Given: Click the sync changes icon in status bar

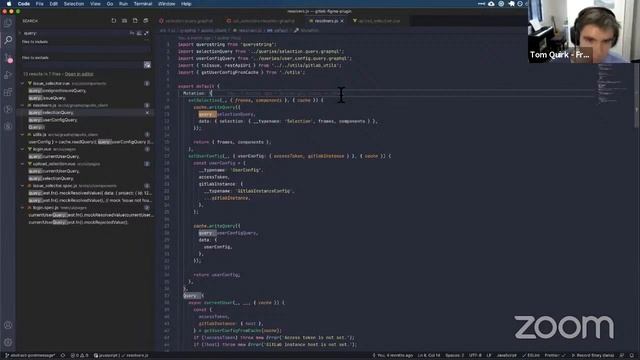Looking at the screenshot, I should coord(63,356).
